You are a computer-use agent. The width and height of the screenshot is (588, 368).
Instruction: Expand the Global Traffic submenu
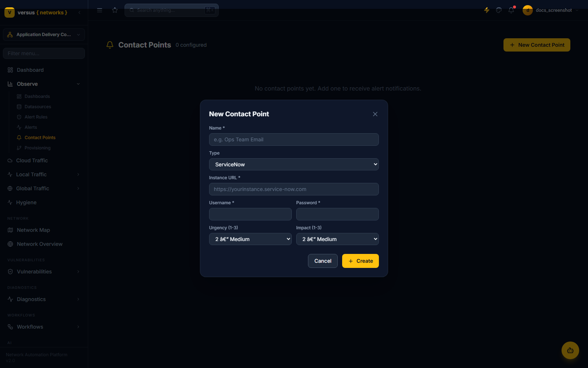coord(44,188)
